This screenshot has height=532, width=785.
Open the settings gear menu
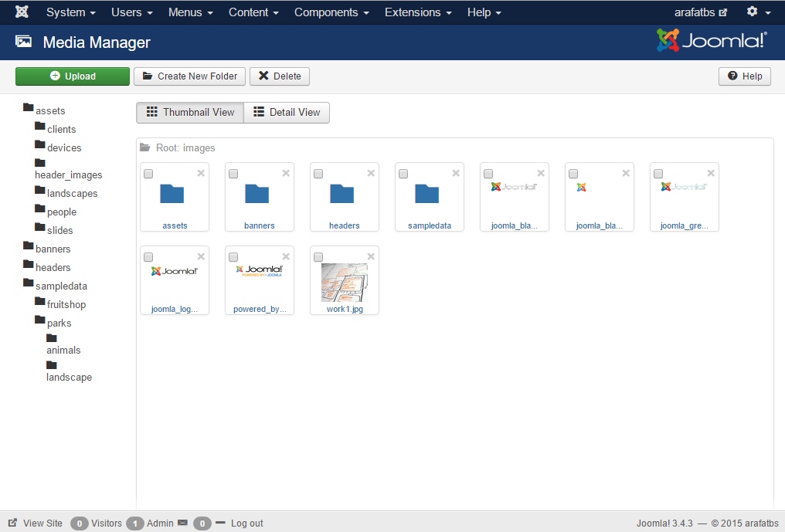[x=757, y=12]
